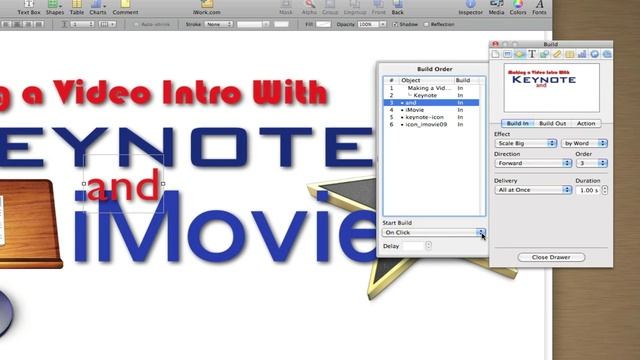The image size is (640, 360).
Task: Open the QuickTime inspector pane
Action: point(607,54)
